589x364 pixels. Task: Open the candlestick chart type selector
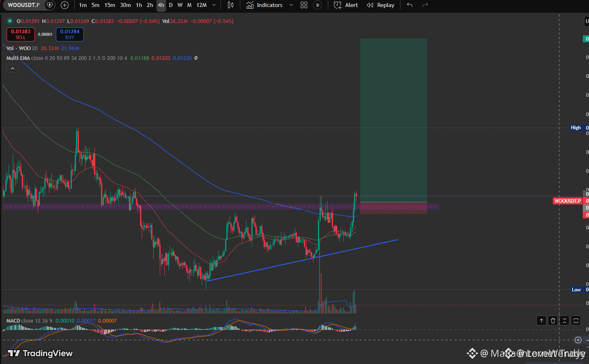click(230, 5)
